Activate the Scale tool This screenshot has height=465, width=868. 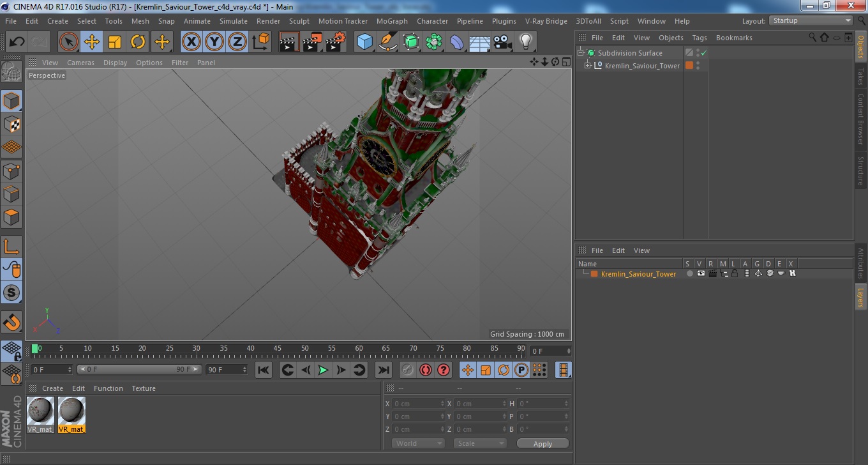(x=115, y=42)
